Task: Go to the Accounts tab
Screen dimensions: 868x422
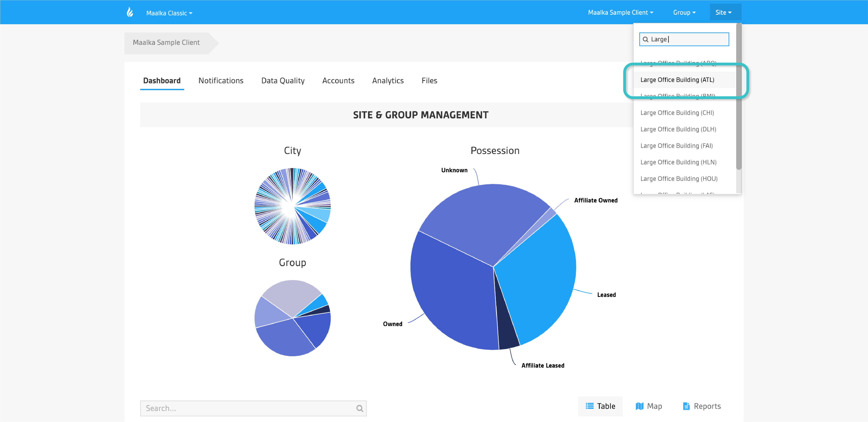Action: click(x=338, y=81)
